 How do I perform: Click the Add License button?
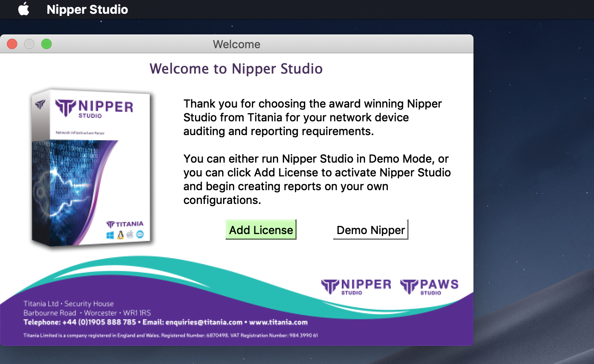(x=260, y=230)
